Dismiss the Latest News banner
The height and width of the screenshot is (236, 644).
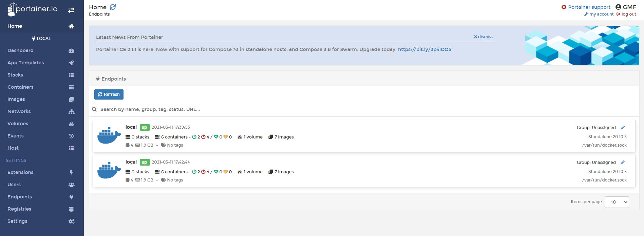coord(484,37)
